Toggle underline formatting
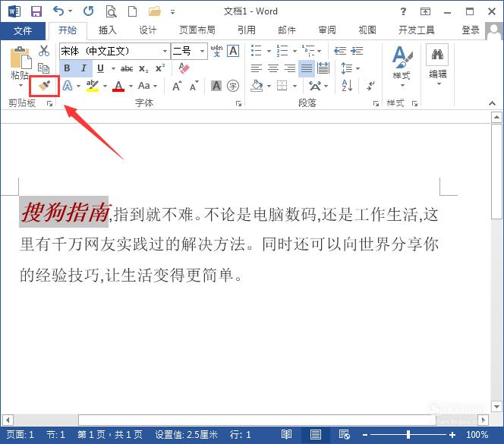This screenshot has width=504, height=444. 101,68
